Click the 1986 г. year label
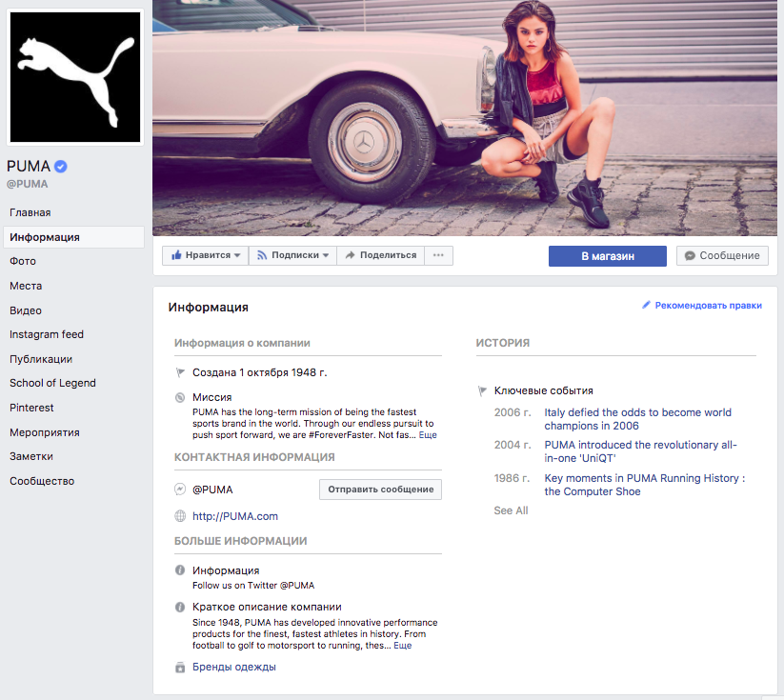 tap(512, 478)
